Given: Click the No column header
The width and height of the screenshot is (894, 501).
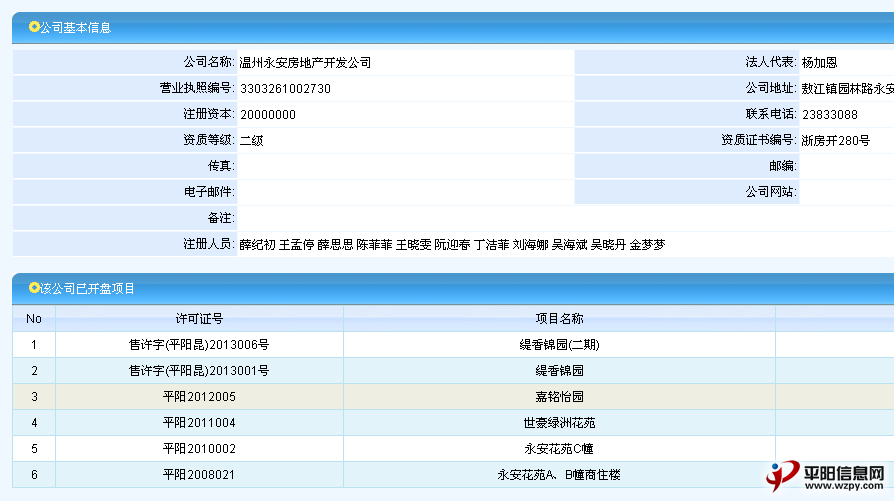Looking at the screenshot, I should click(x=34, y=319).
